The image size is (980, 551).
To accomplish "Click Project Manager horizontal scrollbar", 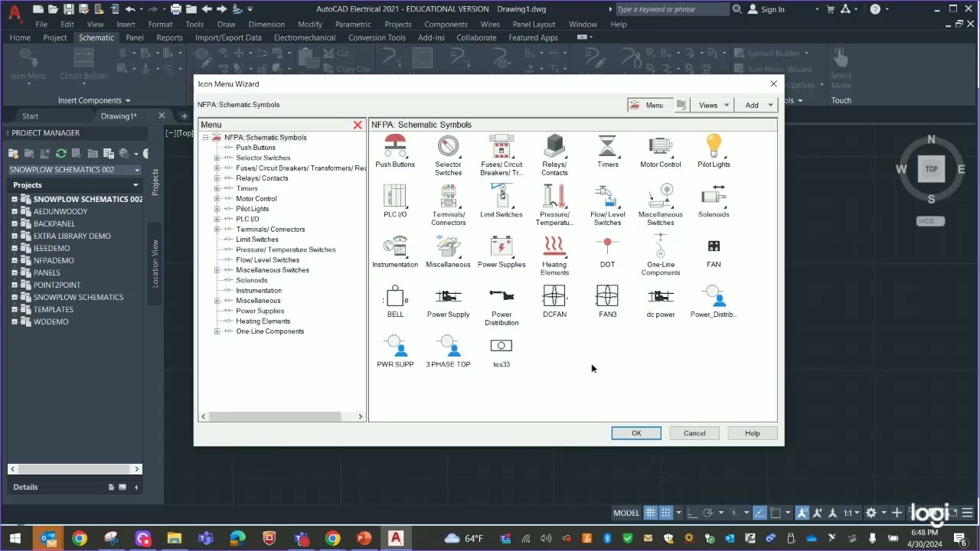I will pyautogui.click(x=74, y=469).
